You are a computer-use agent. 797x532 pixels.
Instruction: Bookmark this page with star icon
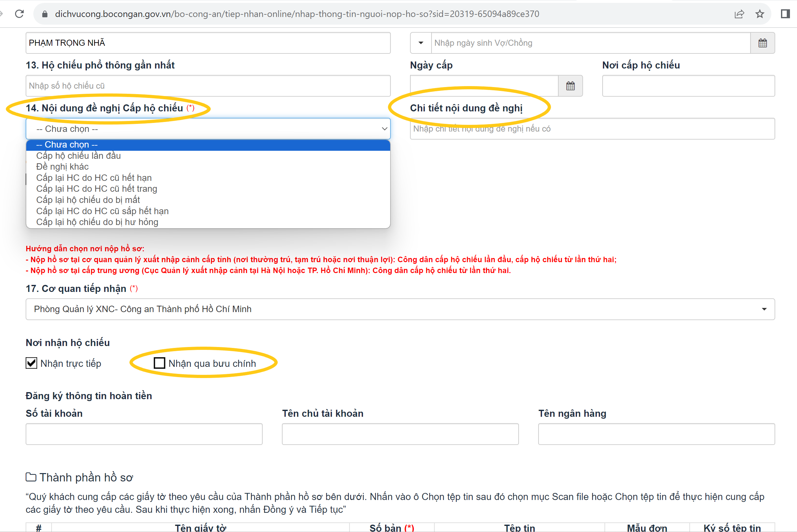click(x=760, y=14)
